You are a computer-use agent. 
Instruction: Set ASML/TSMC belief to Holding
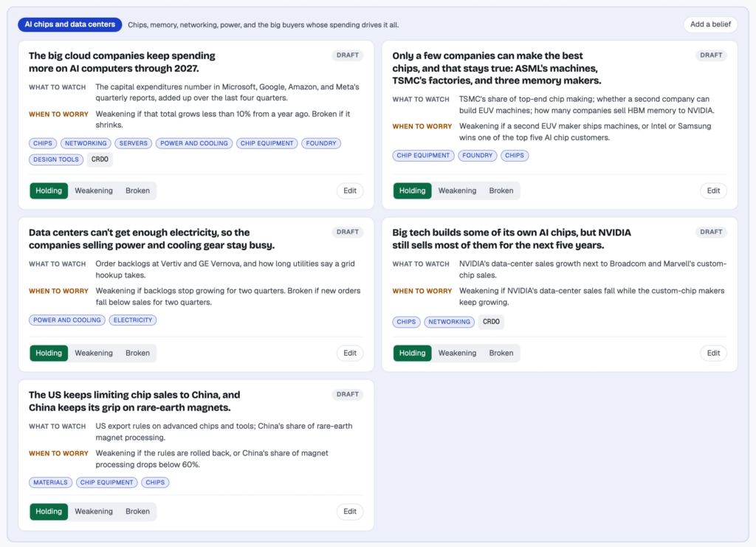412,191
